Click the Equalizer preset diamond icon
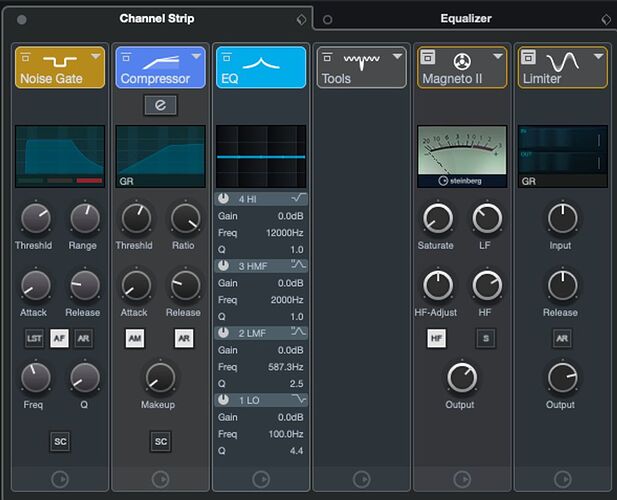The width and height of the screenshot is (617, 500). tap(606, 19)
